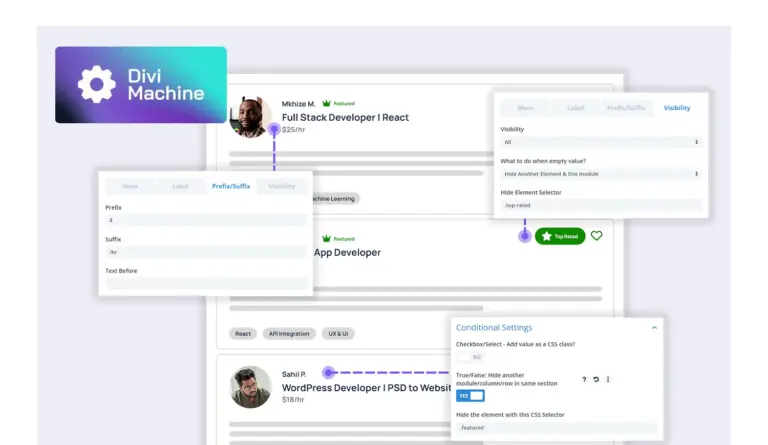Viewport: 768px width, 445px height.
Task: Switch to the Main tab in the right panel
Action: [526, 108]
